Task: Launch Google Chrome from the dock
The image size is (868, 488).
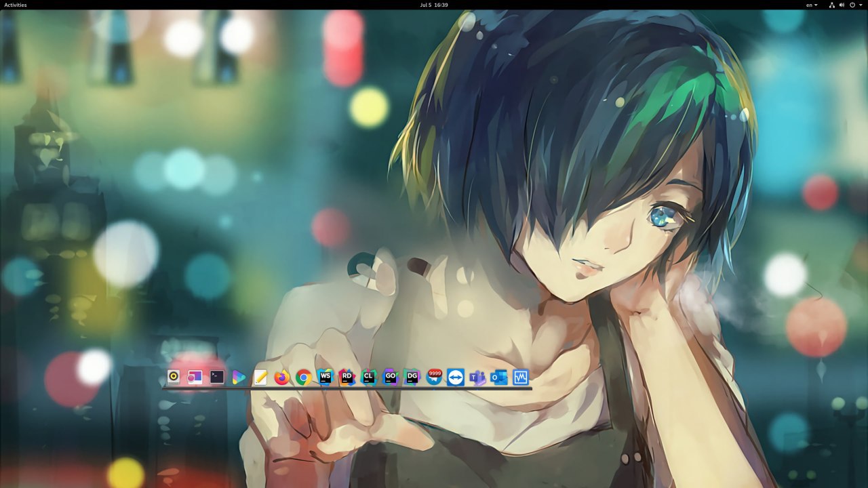Action: click(304, 377)
